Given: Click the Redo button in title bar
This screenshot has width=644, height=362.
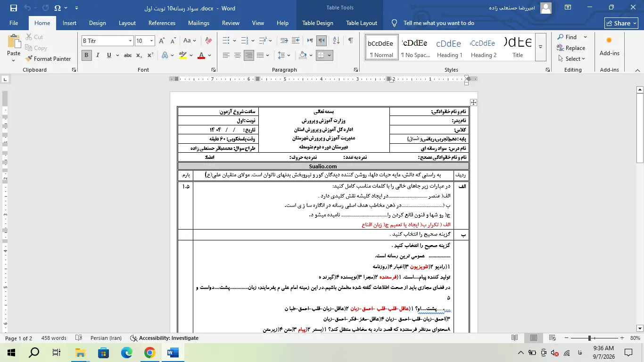Looking at the screenshot, I should coord(45,8).
